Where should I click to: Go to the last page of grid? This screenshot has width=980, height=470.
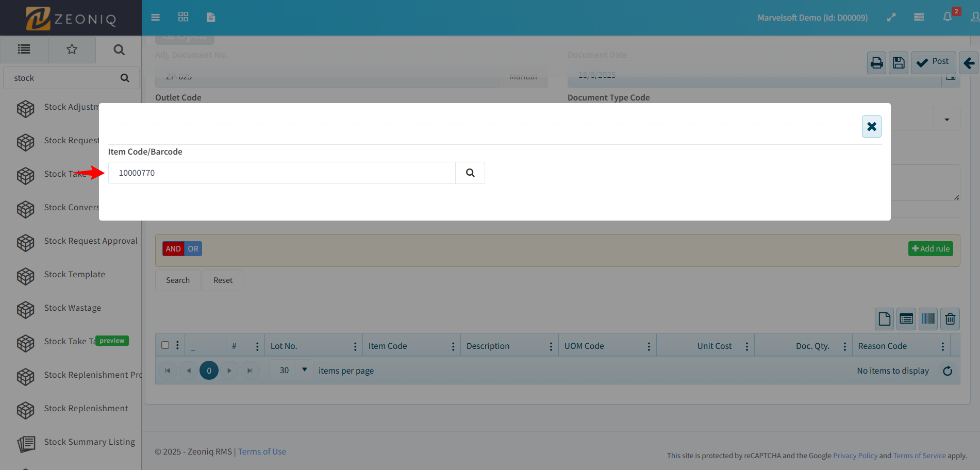(250, 371)
